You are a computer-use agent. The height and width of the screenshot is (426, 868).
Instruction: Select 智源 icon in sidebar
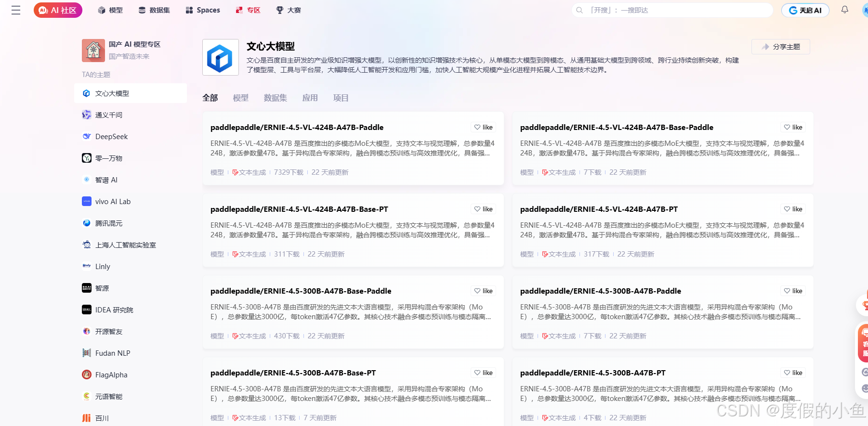click(87, 288)
